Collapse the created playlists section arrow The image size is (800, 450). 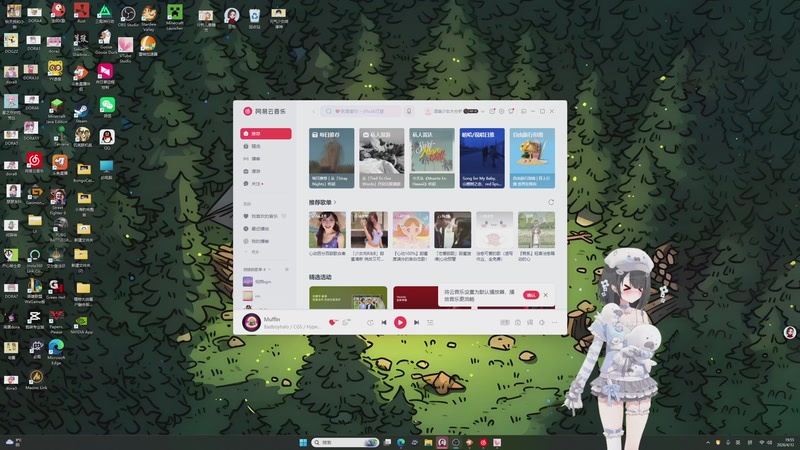[x=269, y=269]
